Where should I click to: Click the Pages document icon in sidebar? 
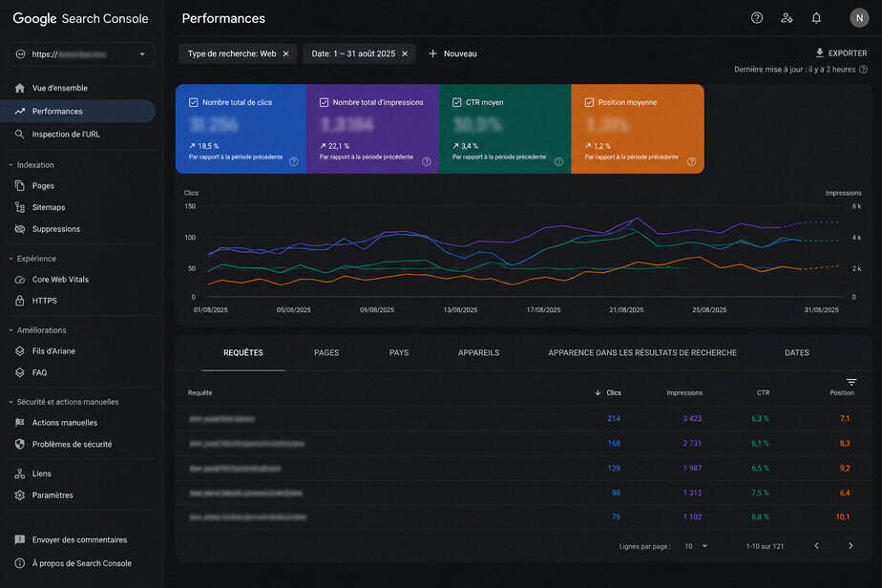(x=20, y=186)
